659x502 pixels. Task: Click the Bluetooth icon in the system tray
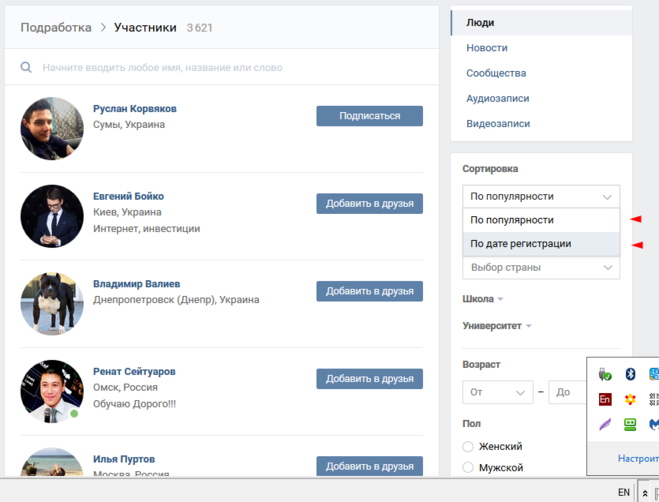tap(631, 374)
